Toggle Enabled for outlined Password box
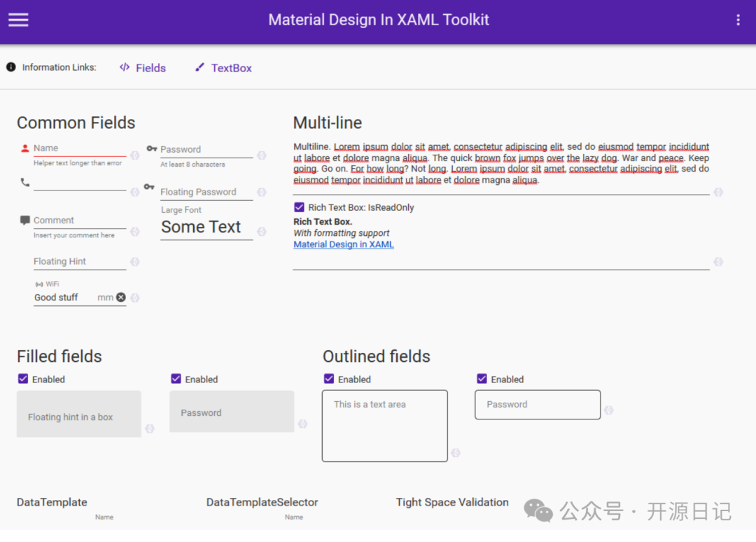 click(x=482, y=379)
